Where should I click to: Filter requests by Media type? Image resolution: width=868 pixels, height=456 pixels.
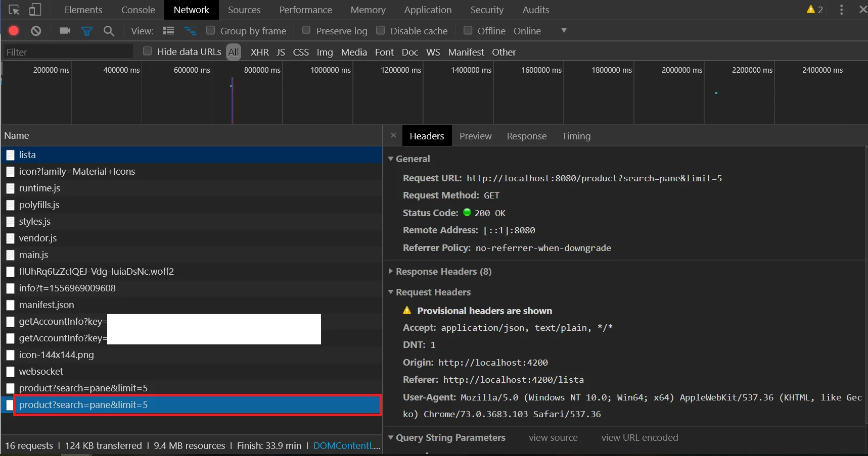pos(354,52)
